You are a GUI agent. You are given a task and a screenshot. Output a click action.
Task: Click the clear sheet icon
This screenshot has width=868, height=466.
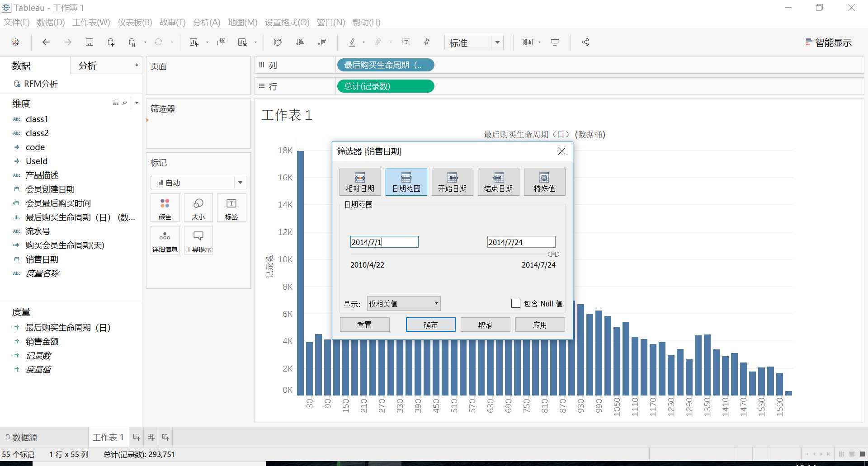click(242, 42)
